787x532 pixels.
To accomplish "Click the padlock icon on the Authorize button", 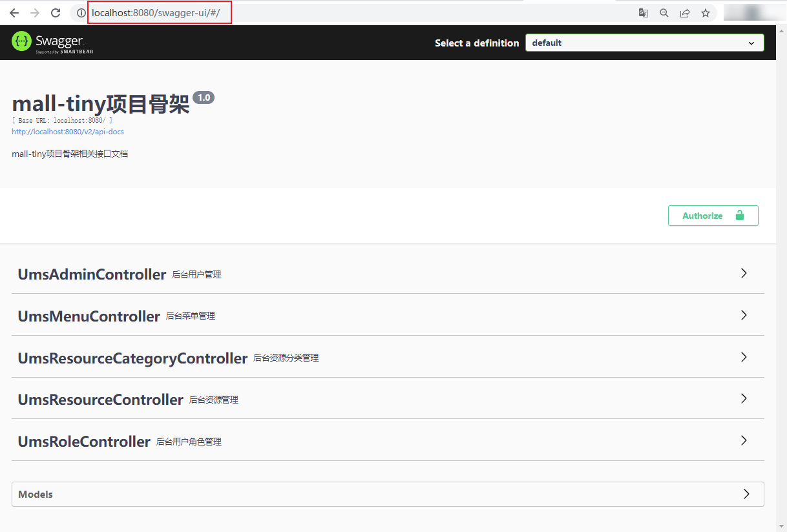I will coord(740,215).
